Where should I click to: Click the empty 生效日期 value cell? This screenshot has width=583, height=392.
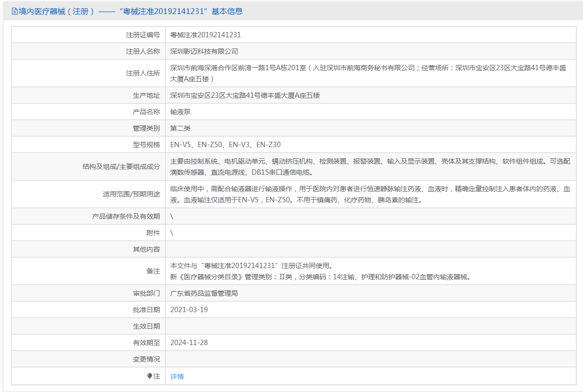[372, 326]
